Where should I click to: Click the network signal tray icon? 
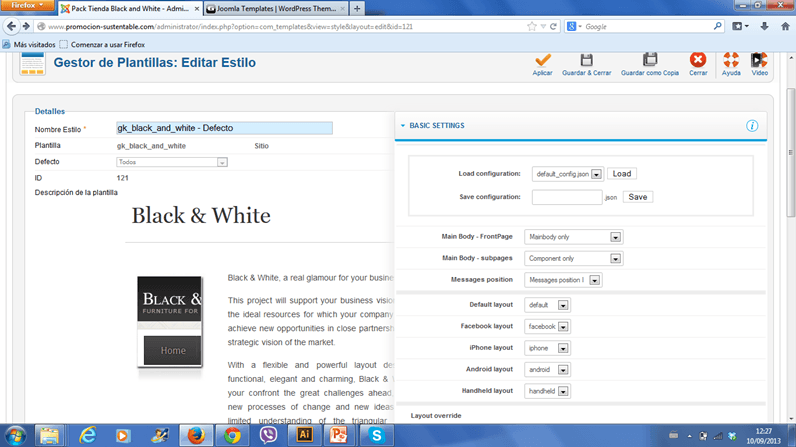click(x=718, y=436)
